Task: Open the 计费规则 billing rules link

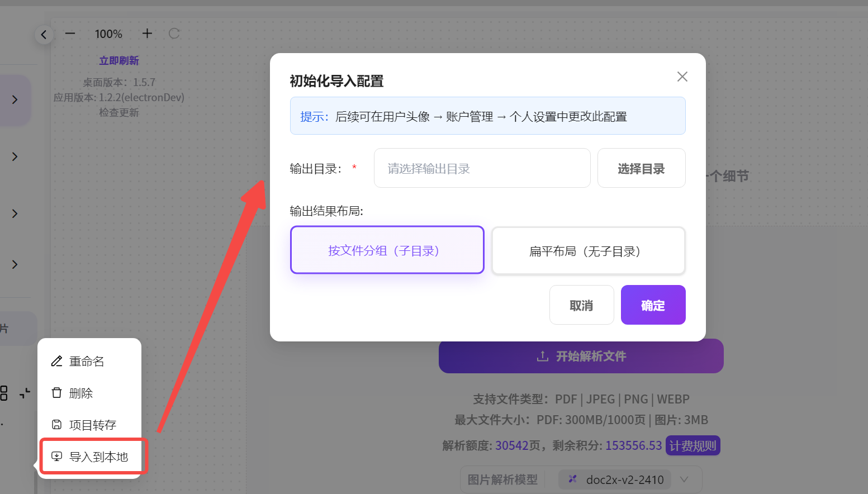Action: (x=692, y=445)
